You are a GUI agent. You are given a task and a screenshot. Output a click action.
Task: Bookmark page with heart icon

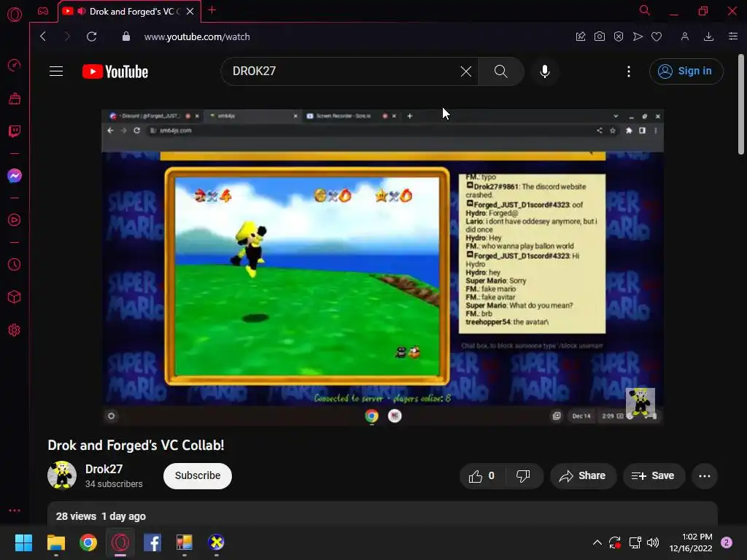point(657,36)
